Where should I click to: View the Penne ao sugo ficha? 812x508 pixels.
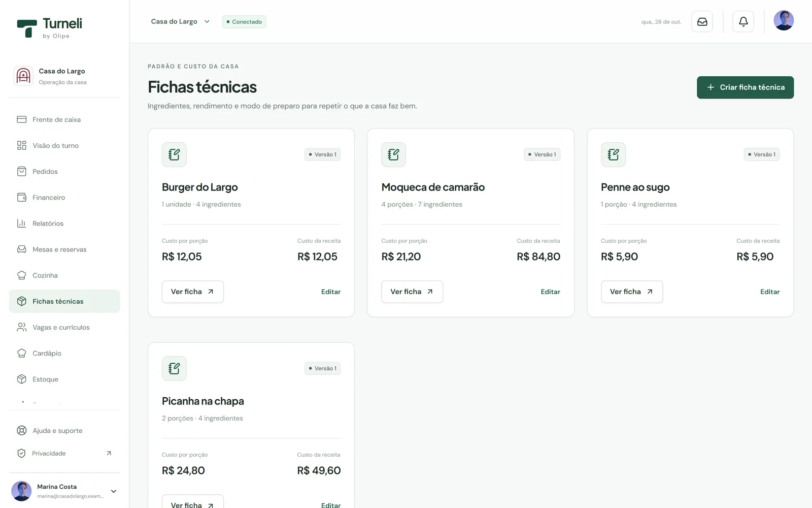632,292
